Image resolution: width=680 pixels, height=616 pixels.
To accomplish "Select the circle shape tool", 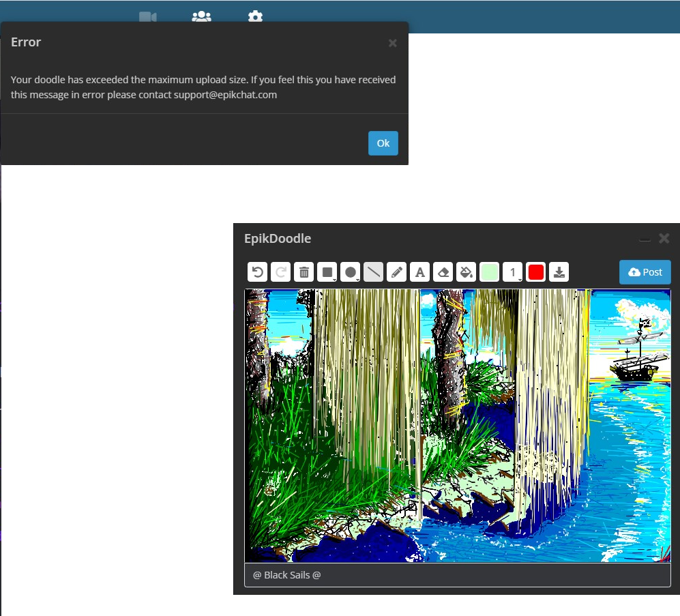I will point(351,272).
